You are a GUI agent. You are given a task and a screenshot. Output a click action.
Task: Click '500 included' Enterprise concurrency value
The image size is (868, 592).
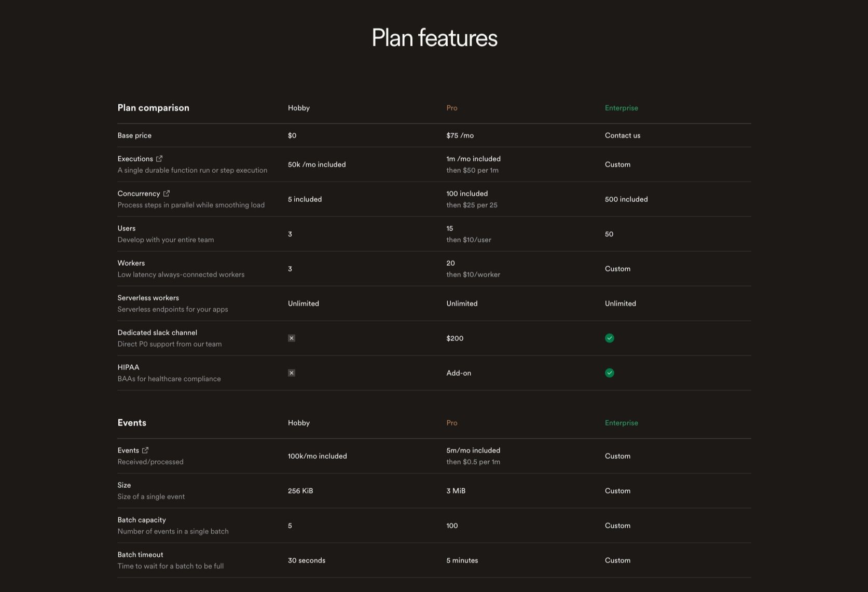coord(626,199)
